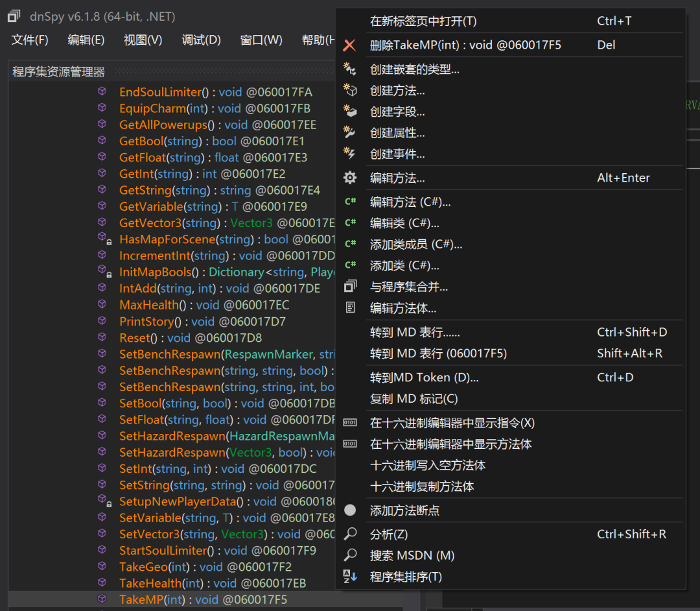Select MaxHealth() method in tree
The height and width of the screenshot is (611, 700).
204,305
